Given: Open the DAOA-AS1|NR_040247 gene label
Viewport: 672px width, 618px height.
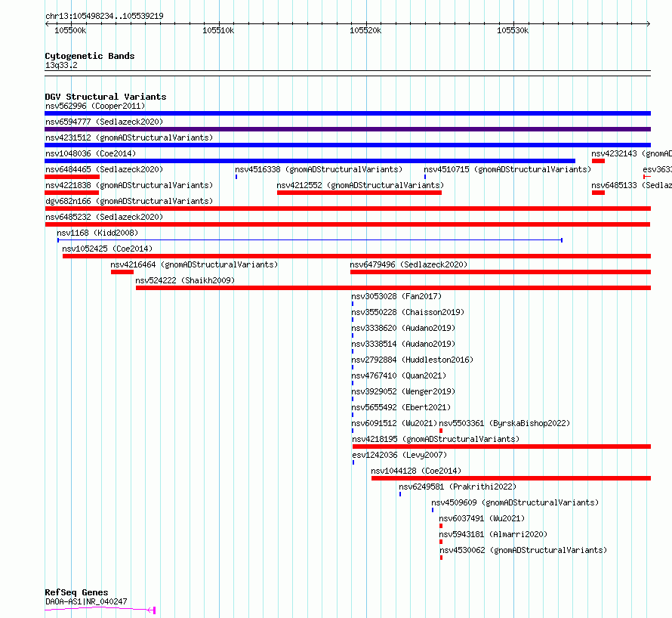Looking at the screenshot, I should coord(86,601).
